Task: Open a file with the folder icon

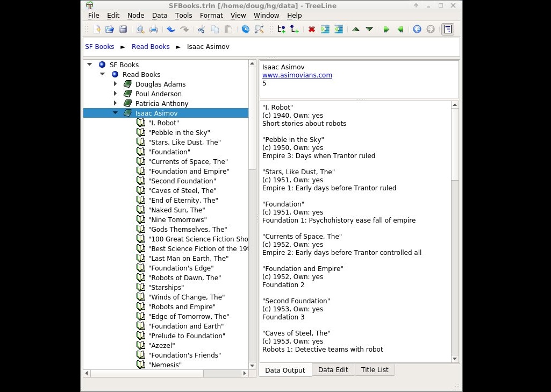Action: click(110, 29)
